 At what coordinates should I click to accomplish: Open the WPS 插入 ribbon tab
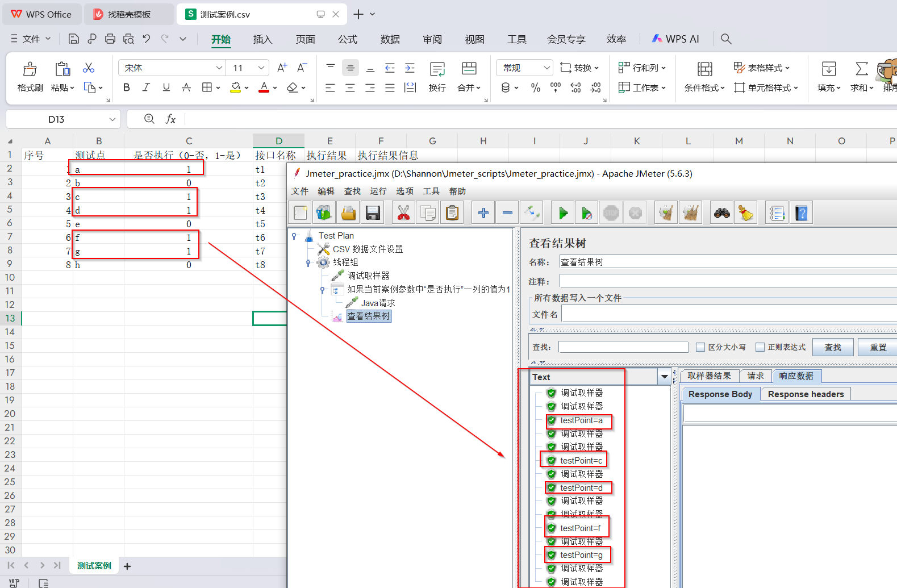[262, 39]
